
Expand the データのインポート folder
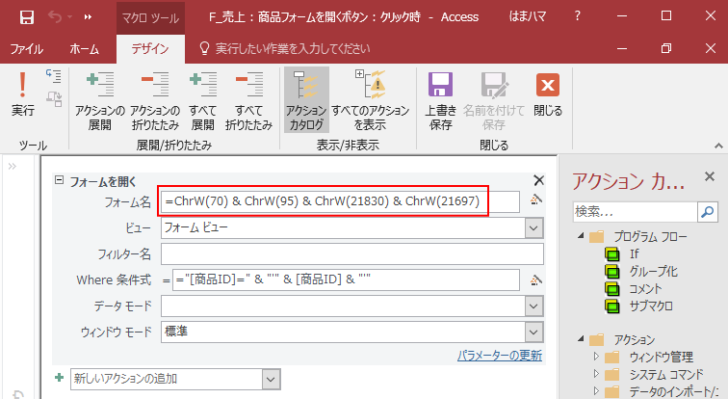pos(597,391)
